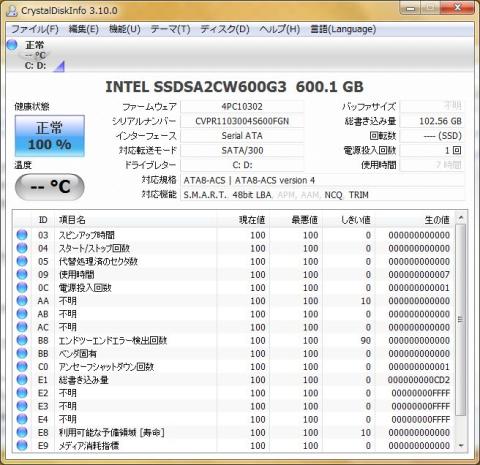The image size is (480, 465).
Task: Click the SMART list scrollbar up arrow
Action: (x=461, y=218)
